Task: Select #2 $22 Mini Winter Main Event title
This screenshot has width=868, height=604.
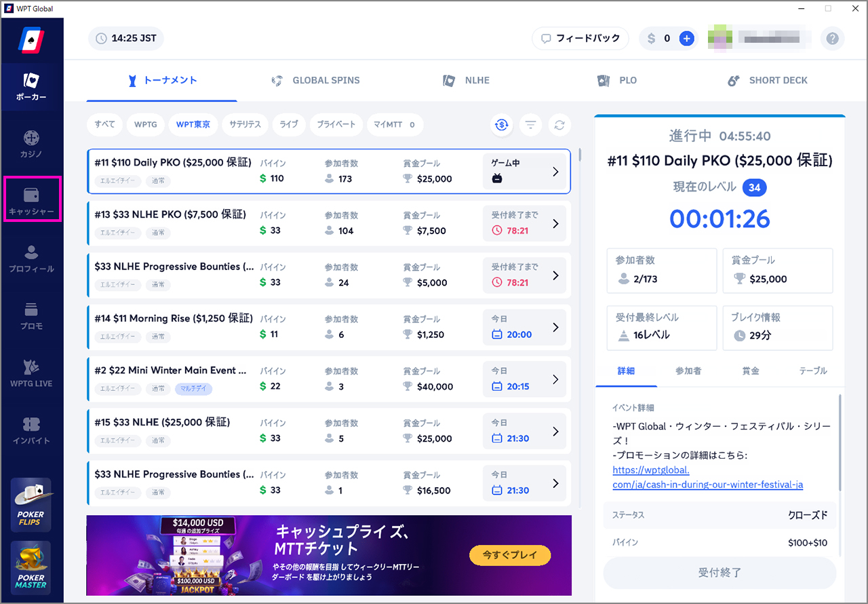Action: point(170,371)
